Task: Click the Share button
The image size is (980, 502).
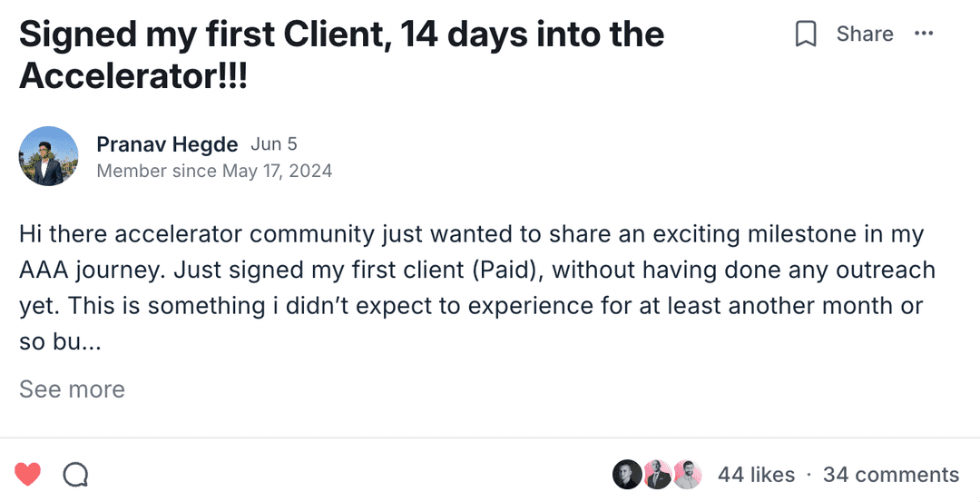Action: coord(864,34)
